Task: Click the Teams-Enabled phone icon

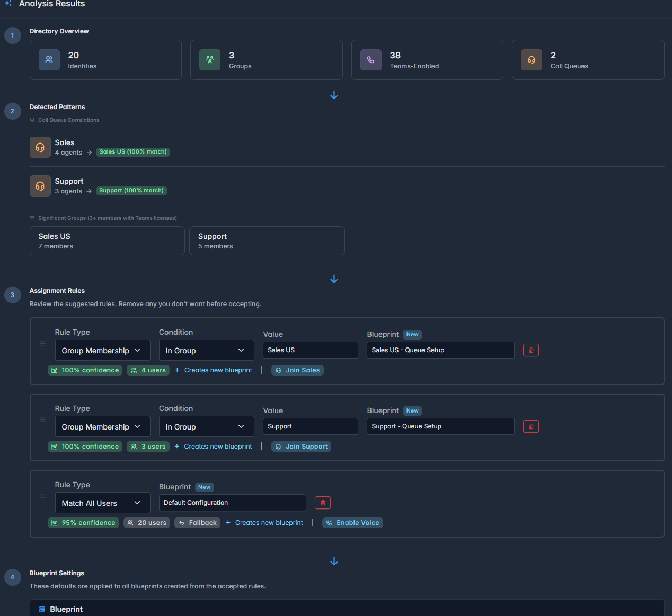Action: 371,60
